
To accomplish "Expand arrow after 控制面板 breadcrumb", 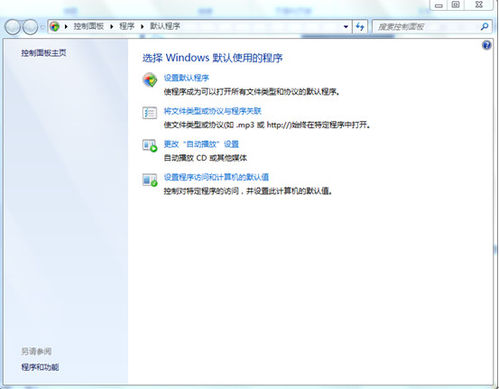I will point(112,26).
